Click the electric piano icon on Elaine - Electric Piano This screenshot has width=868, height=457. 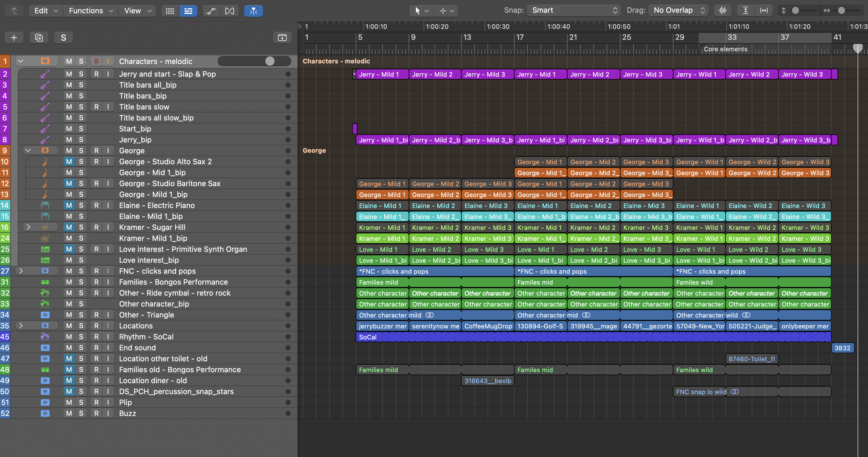point(45,205)
